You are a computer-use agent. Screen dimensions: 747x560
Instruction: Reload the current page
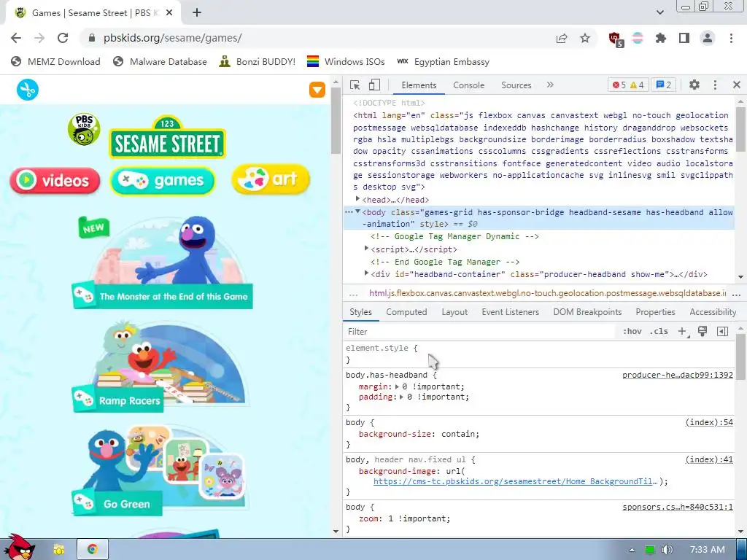(x=63, y=38)
